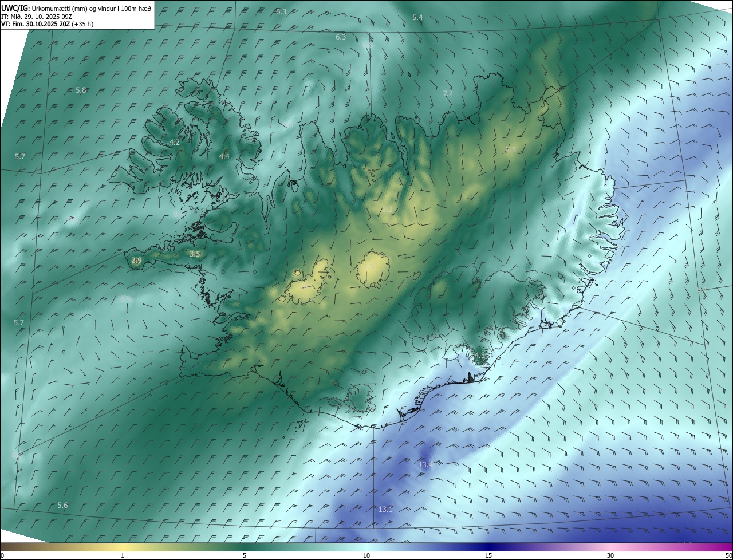Select the 2.5 value in northeast Iceland
This screenshot has width=733, height=560.
tap(511, 149)
